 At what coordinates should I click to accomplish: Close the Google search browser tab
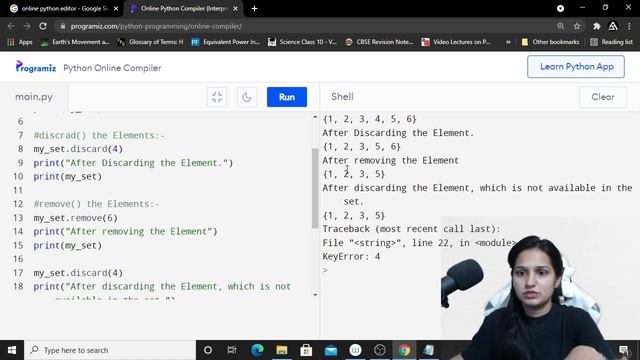(116, 9)
